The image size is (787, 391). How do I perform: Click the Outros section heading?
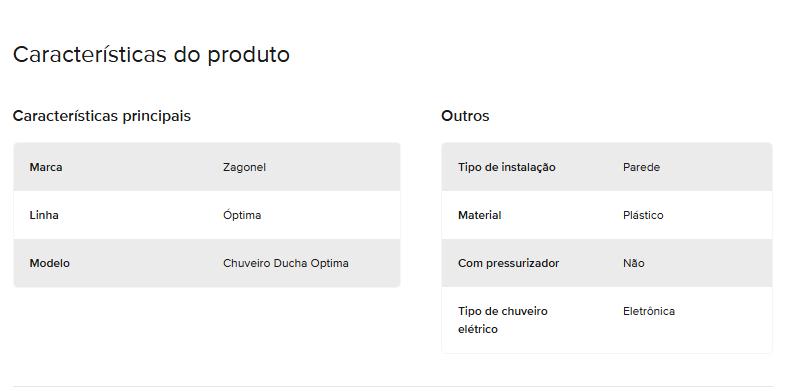pos(465,116)
